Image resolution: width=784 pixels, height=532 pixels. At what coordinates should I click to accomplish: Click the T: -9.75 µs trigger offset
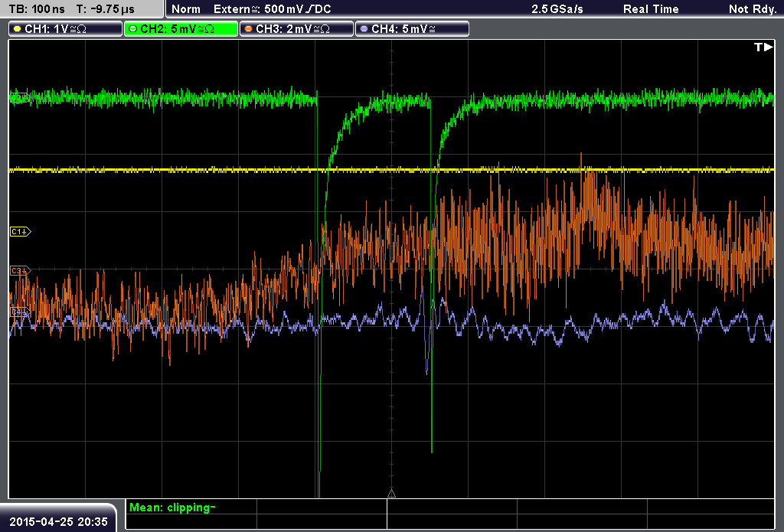pyautogui.click(x=106, y=9)
